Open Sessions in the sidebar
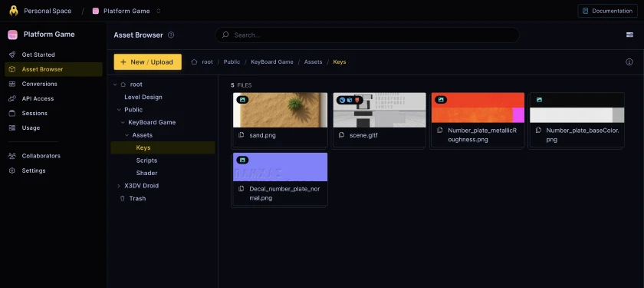 pos(34,113)
